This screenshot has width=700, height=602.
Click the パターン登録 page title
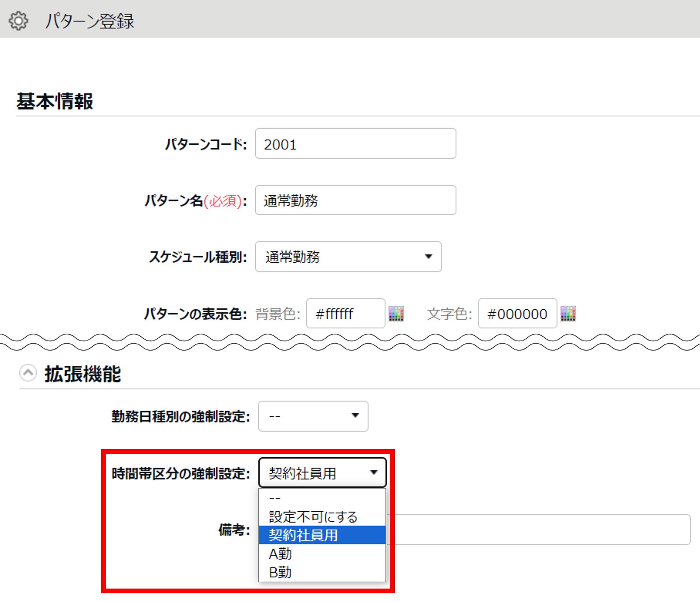tap(89, 21)
